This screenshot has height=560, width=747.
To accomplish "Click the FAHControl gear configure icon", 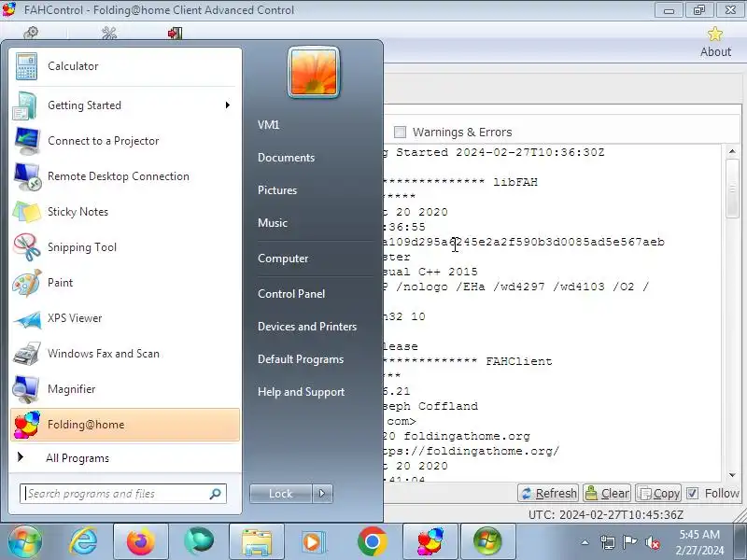I will (x=31, y=33).
